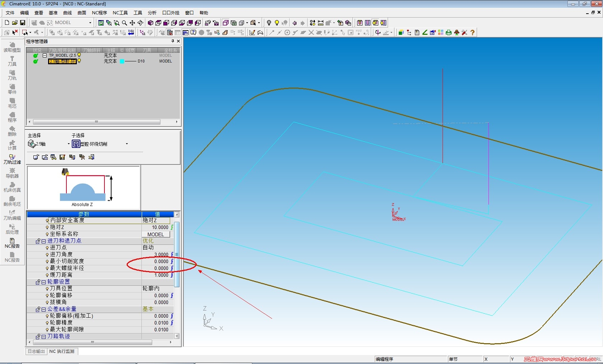The image size is (603, 364).
Task: Toggle the bulb beside 最小切削宽度 parameter
Action: 47,261
